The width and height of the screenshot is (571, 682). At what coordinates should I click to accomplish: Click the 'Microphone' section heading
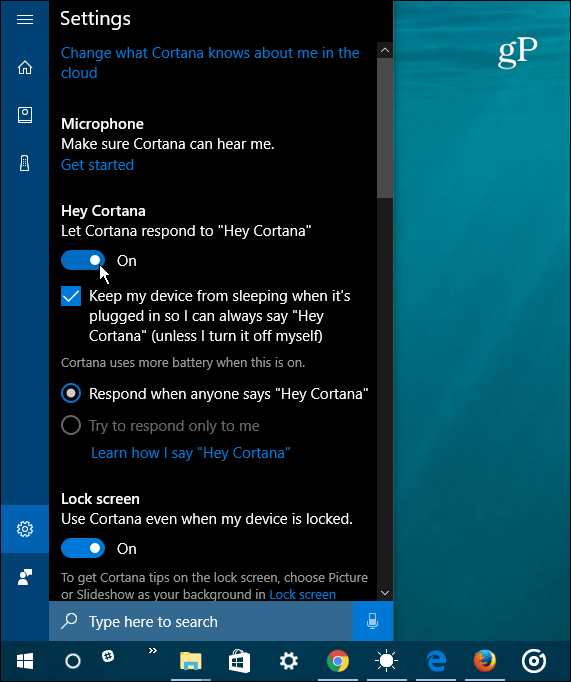click(x=102, y=124)
